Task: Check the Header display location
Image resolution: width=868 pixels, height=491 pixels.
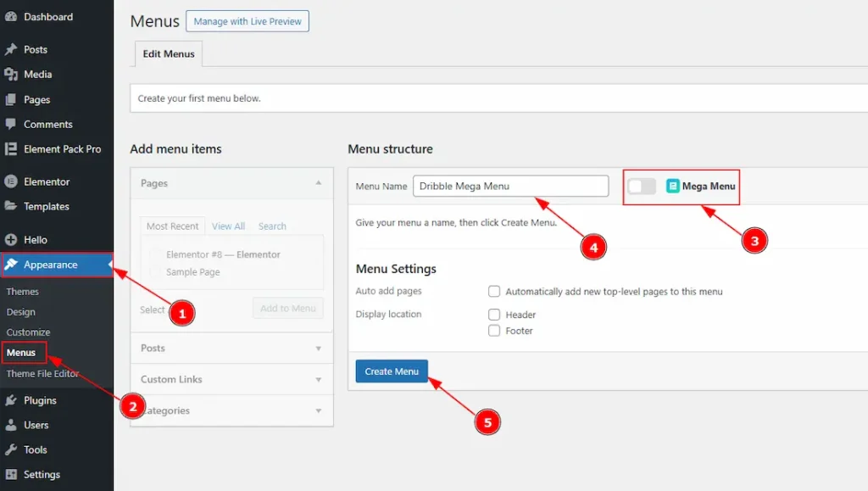Action: click(494, 315)
